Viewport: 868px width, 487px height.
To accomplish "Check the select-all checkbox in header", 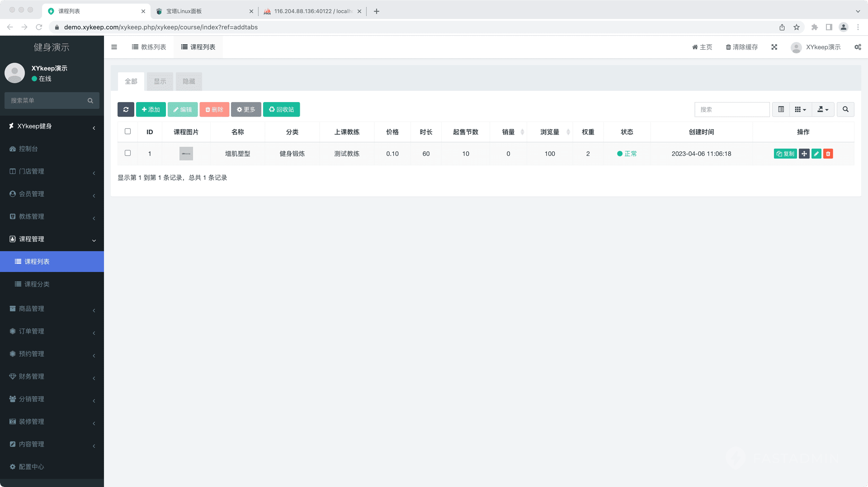I will pos(127,131).
